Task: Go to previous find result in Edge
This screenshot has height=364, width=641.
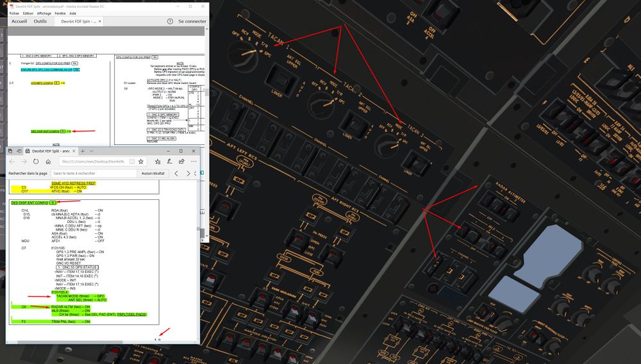Action: pos(176,173)
